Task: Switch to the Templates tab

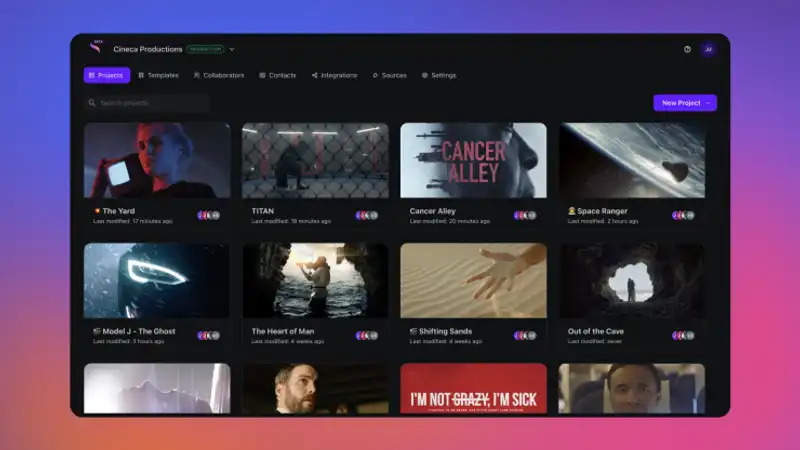Action: 158,75
